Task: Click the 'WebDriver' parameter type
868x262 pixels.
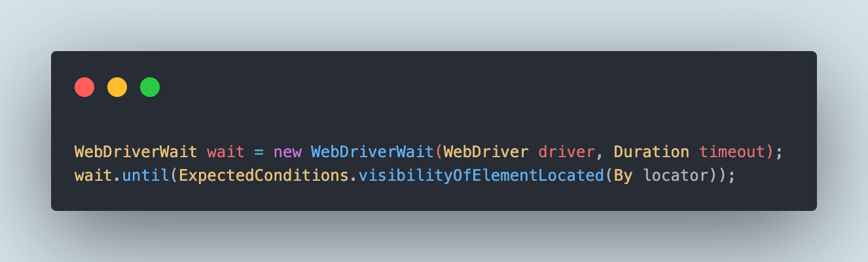Action: (x=486, y=152)
